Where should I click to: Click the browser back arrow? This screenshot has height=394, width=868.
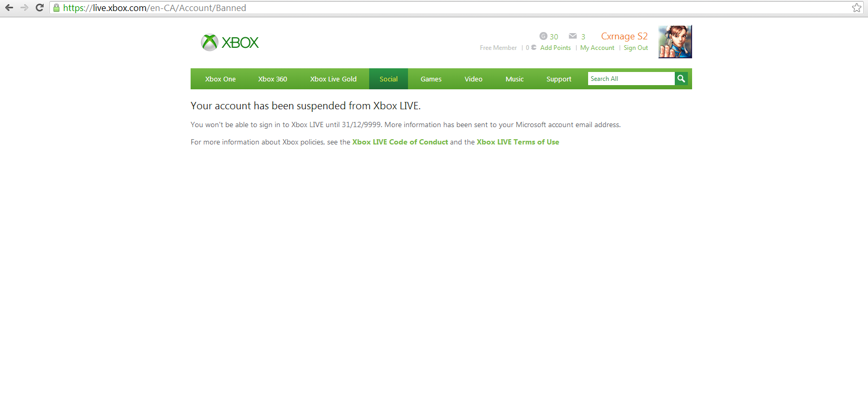9,8
